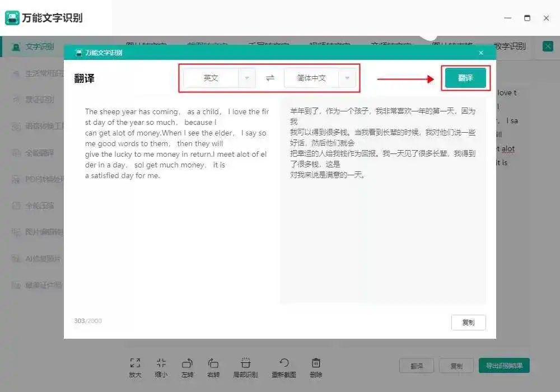Select 文字识别 in the left sidebar
The height and width of the screenshot is (392, 560).
coord(39,46)
